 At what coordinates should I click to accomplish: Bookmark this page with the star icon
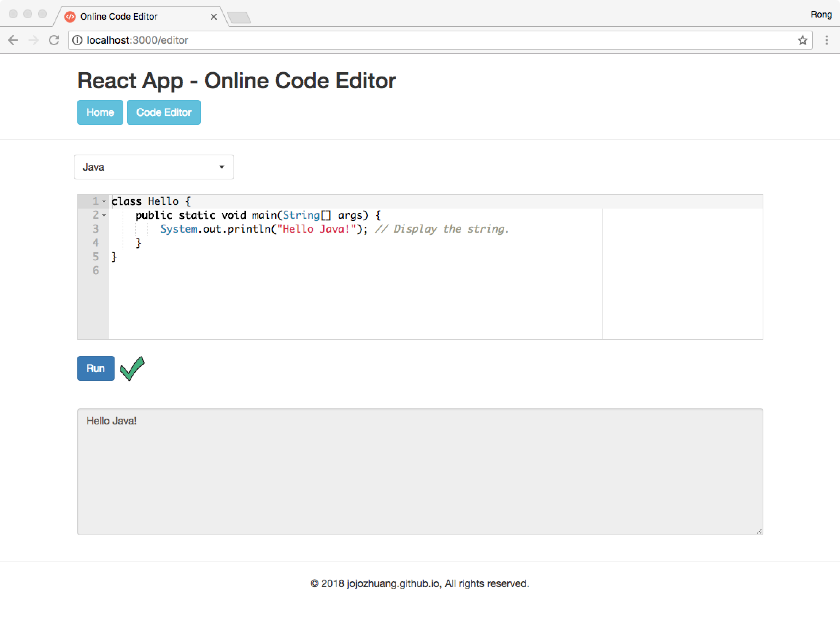tap(802, 40)
